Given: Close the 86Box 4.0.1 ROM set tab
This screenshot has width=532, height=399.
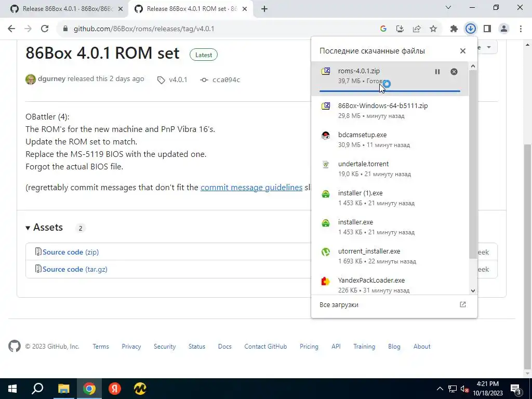Looking at the screenshot, I should click(x=245, y=9).
